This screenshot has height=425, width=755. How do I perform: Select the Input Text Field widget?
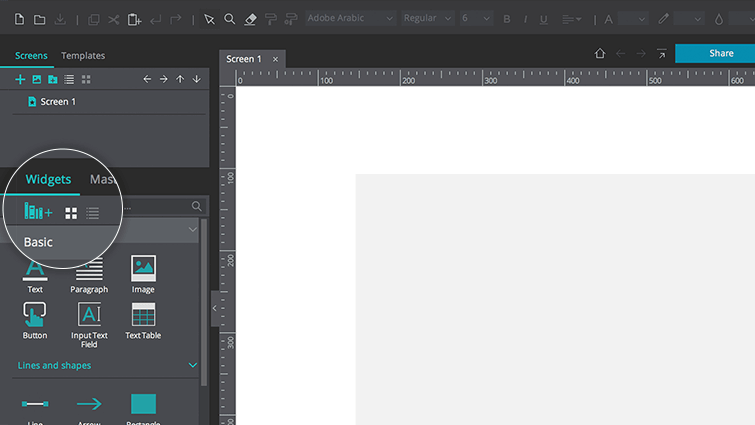(89, 325)
